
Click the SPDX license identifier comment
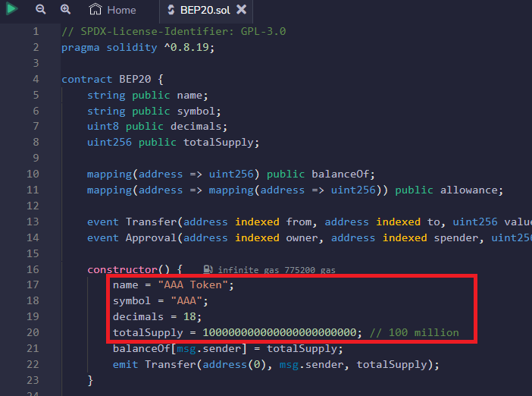174,31
